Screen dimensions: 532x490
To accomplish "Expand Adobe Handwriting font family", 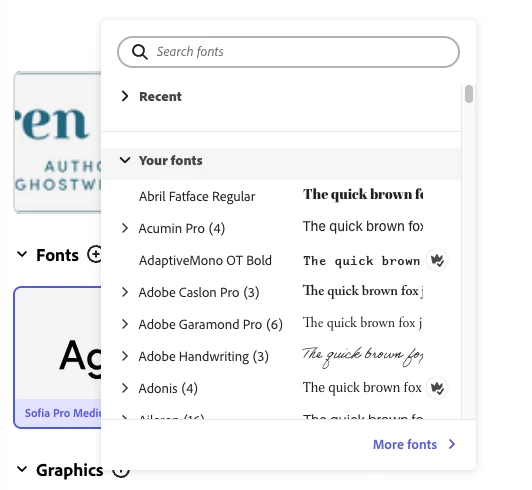I will pos(125,356).
